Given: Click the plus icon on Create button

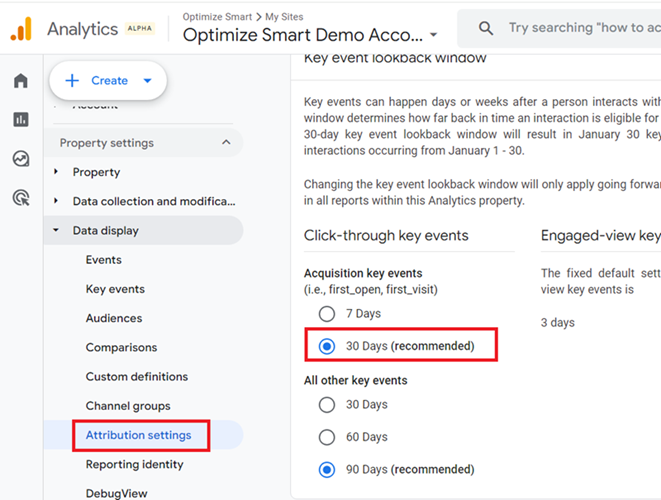Looking at the screenshot, I should pos(72,81).
